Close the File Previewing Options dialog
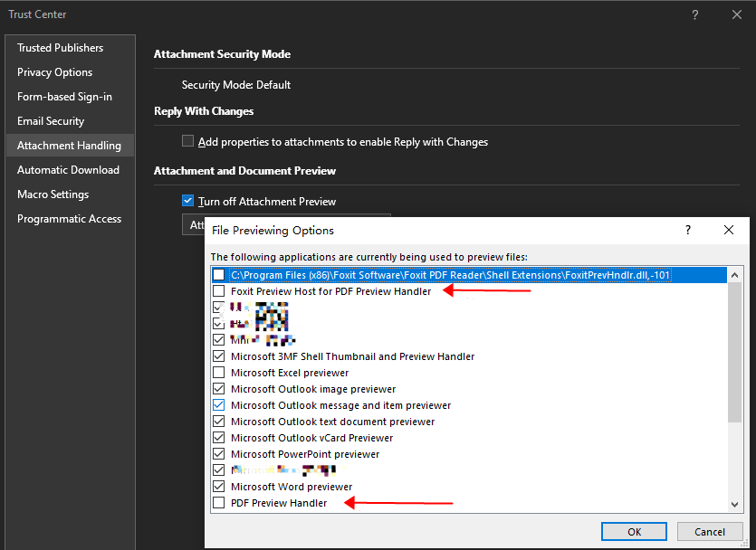756x550 pixels. pos(729,230)
